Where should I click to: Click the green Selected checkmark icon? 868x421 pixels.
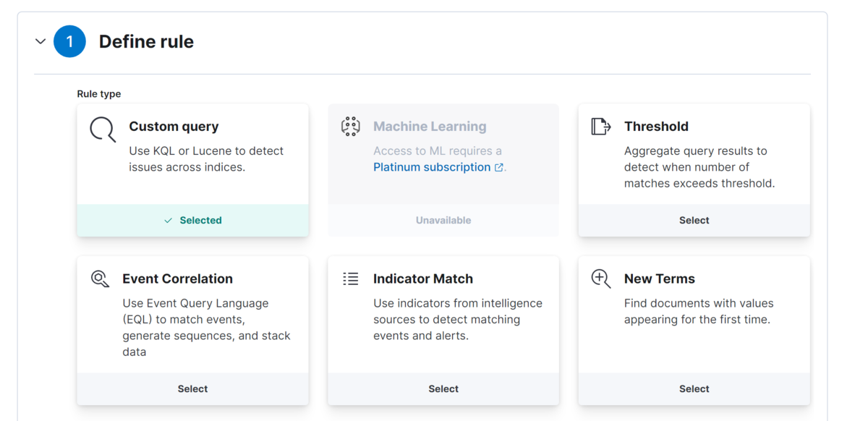(169, 221)
